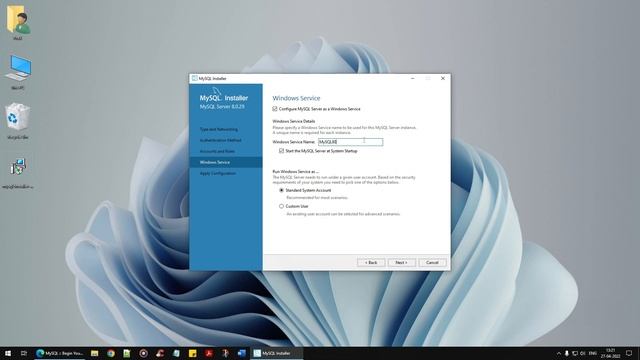Open Task View on the taskbar
The image size is (640, 360).
pos(24,353)
